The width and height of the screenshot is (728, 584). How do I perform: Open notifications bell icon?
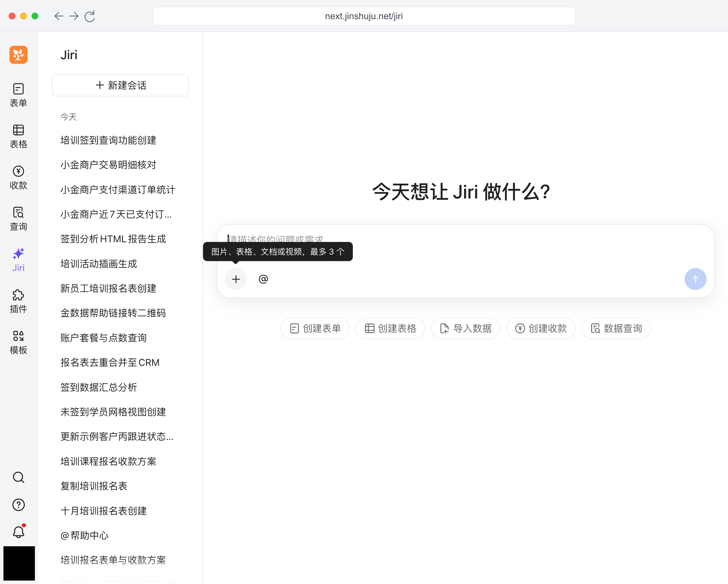19,532
